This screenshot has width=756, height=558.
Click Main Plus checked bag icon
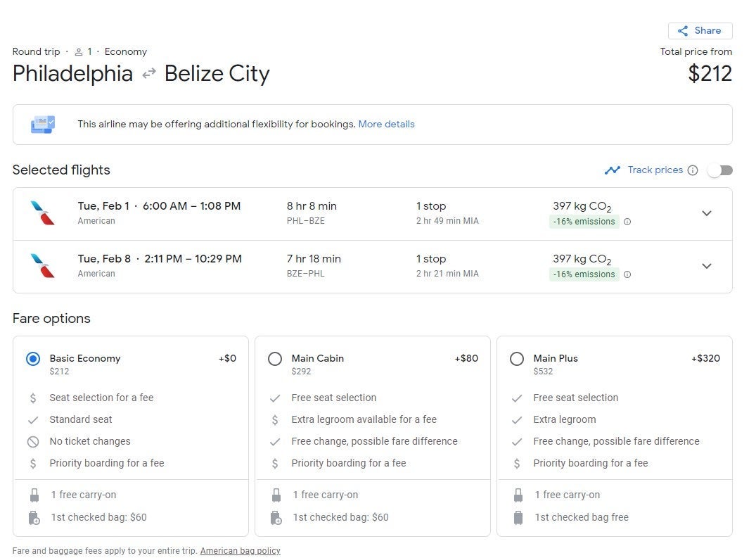518,518
